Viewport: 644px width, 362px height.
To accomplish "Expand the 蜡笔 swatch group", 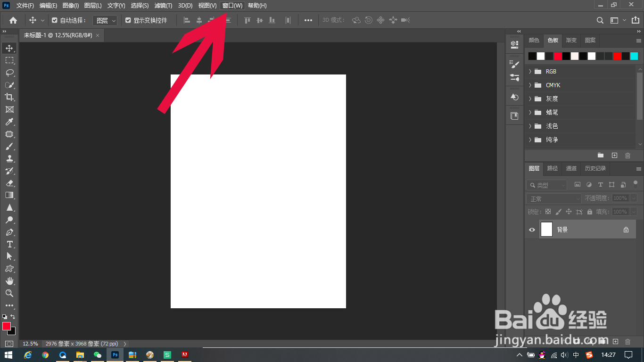I will 530,112.
